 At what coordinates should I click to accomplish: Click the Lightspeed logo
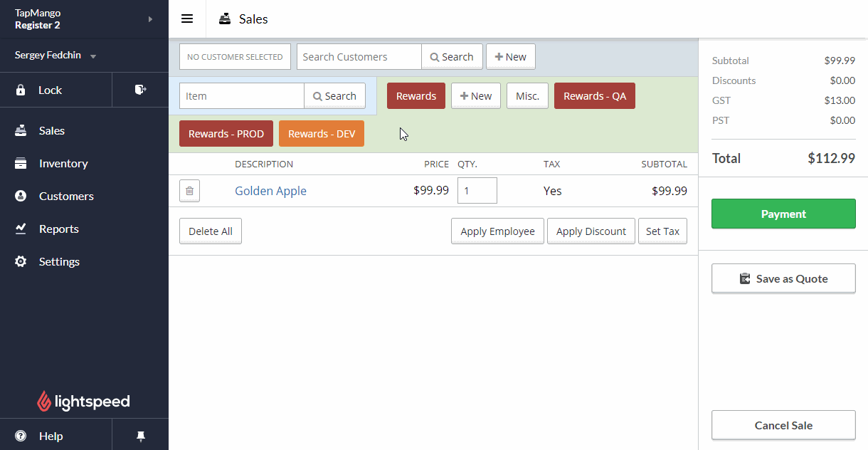coord(83,401)
